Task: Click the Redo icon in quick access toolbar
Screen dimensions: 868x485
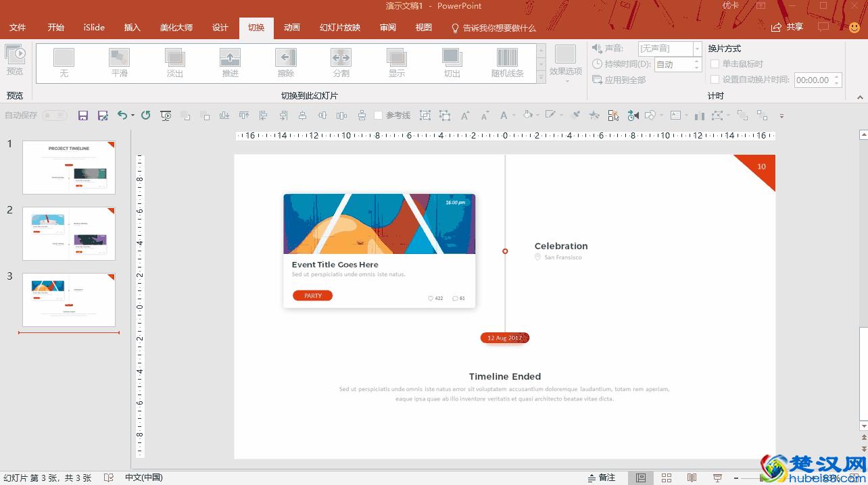Action: pyautogui.click(x=146, y=116)
